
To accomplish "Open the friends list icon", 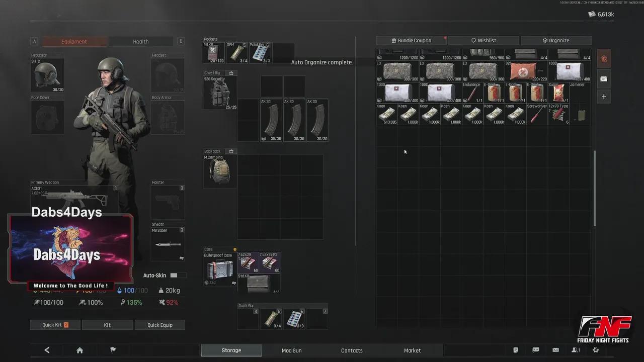I will tap(576, 350).
